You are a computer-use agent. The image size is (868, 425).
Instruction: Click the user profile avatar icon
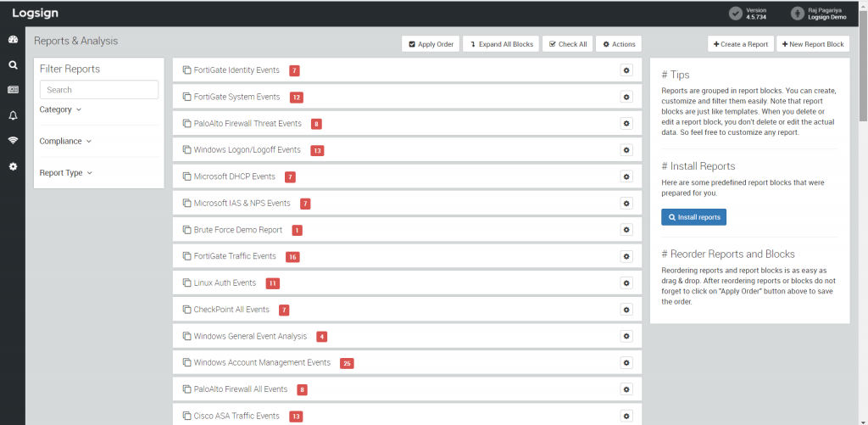[797, 14]
